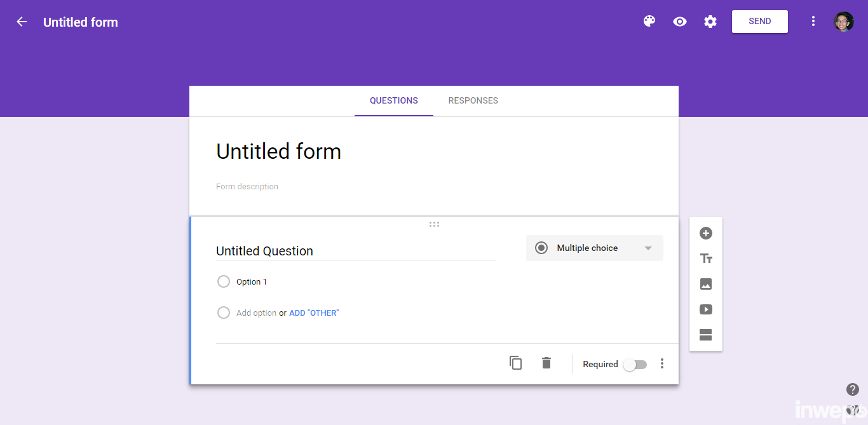
Task: Add title and description from sidebar
Action: [706, 259]
